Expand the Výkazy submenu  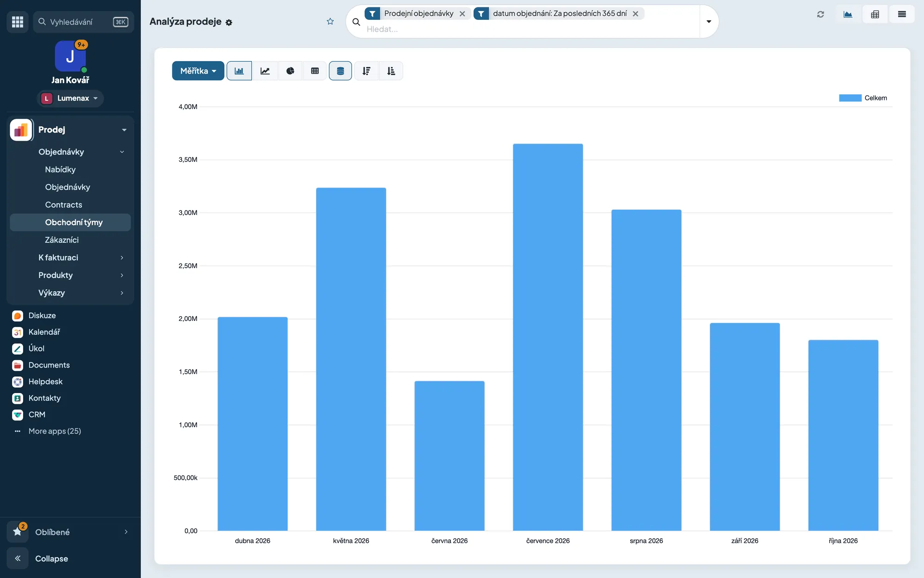122,293
